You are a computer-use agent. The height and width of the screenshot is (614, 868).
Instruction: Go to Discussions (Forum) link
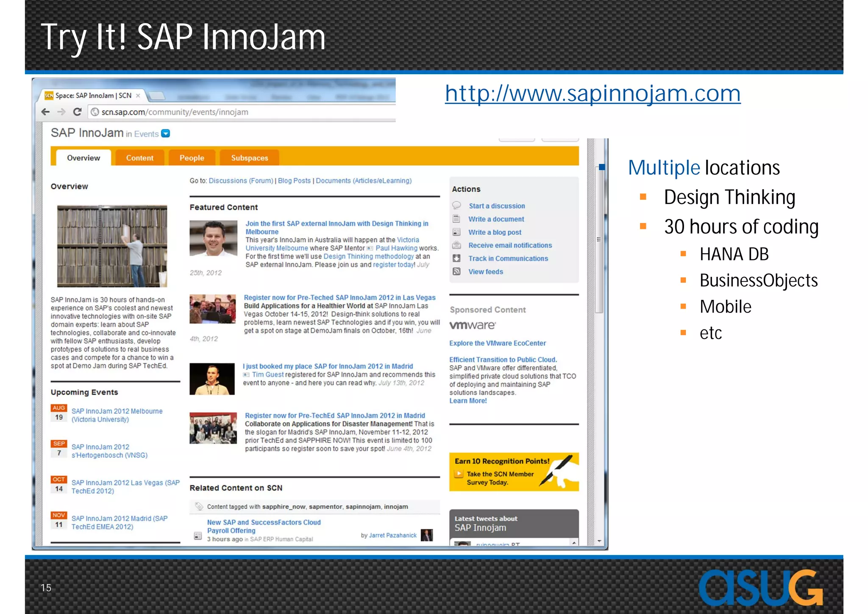pyautogui.click(x=241, y=181)
